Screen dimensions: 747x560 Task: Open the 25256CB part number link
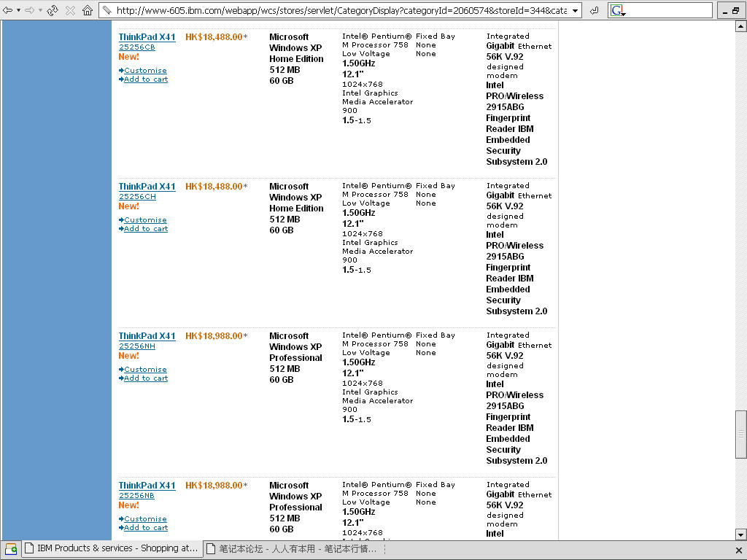tap(136, 47)
